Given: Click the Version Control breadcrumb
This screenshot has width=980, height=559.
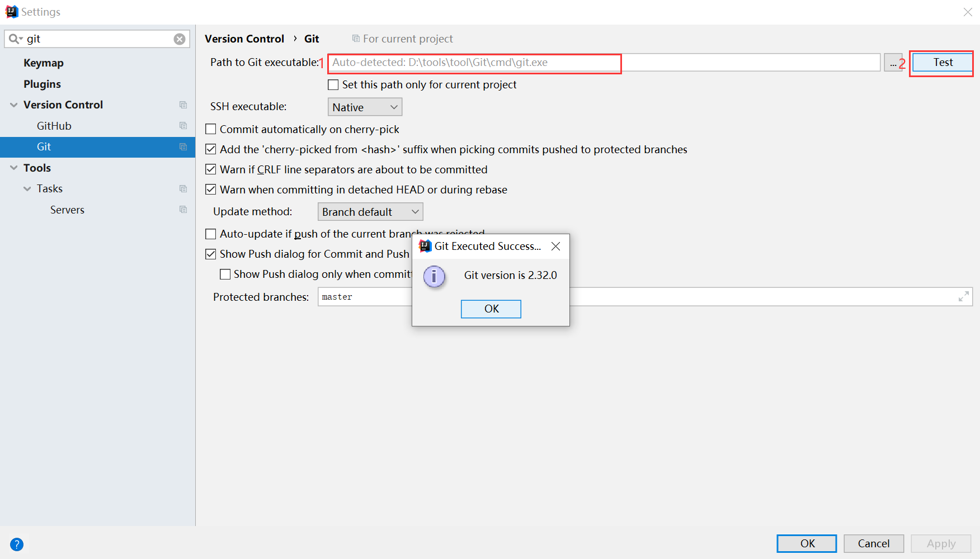Looking at the screenshot, I should (244, 39).
